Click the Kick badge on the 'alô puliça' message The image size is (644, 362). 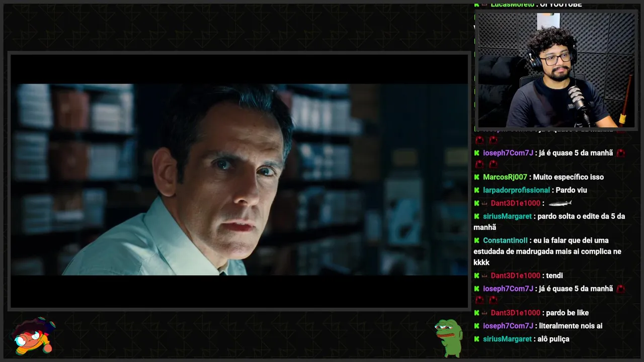[x=476, y=339]
